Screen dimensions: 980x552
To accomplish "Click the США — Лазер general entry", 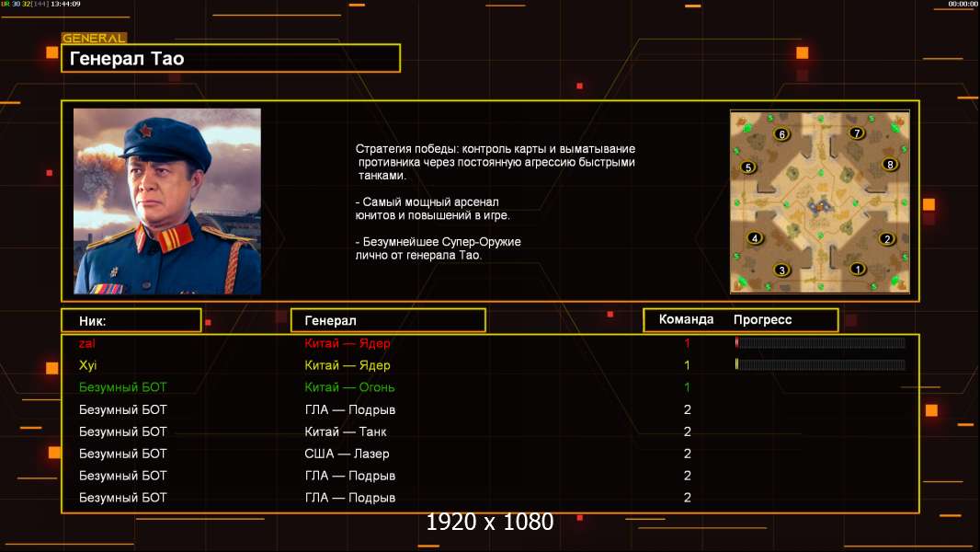I will [x=347, y=454].
